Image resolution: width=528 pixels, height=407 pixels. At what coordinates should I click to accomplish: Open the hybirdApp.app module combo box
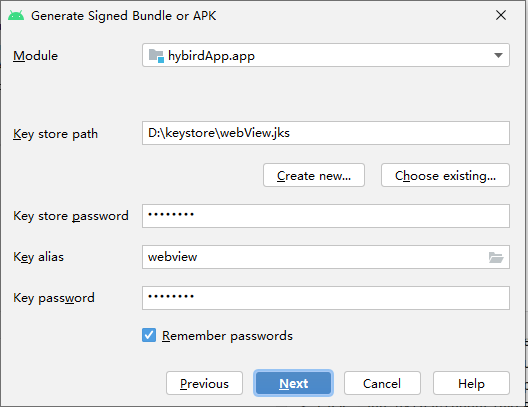point(326,55)
